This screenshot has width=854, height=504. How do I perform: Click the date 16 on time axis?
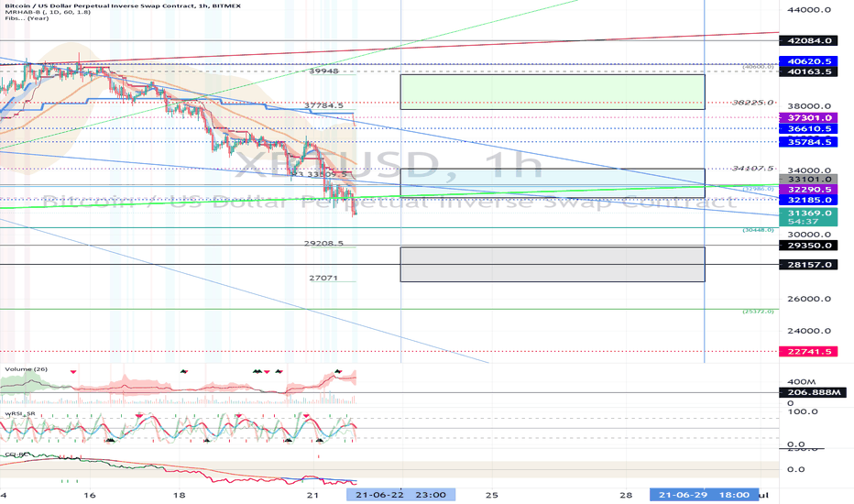point(90,495)
